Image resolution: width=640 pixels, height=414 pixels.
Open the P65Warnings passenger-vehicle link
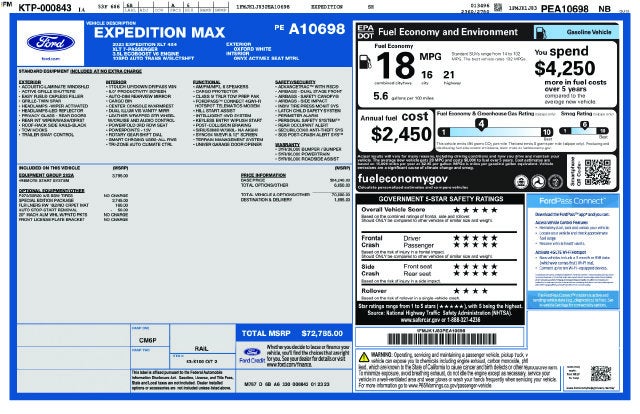[450, 385]
